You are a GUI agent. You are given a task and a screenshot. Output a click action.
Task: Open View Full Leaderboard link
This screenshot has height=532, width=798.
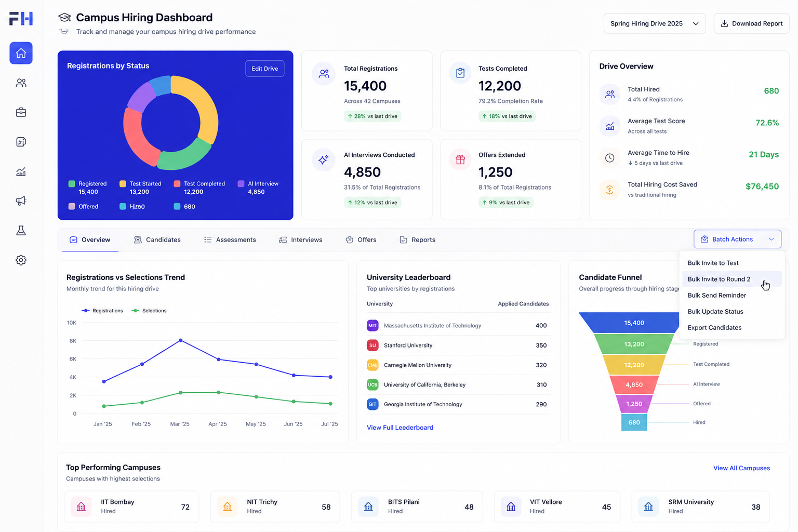(400, 428)
